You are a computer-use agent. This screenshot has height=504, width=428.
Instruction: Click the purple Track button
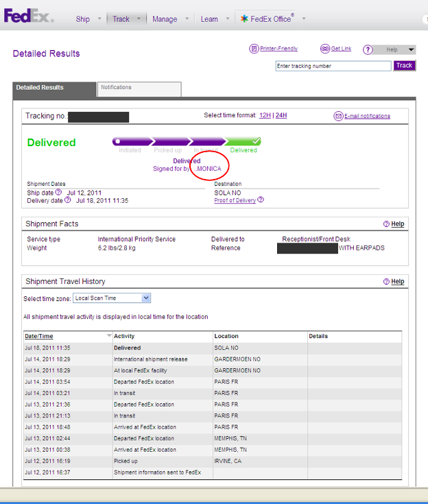404,66
